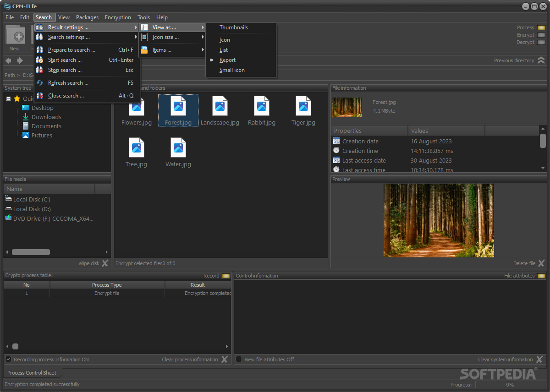550x392 pixels.
Task: Select the Forest.jpg file icon
Action: coord(178,106)
